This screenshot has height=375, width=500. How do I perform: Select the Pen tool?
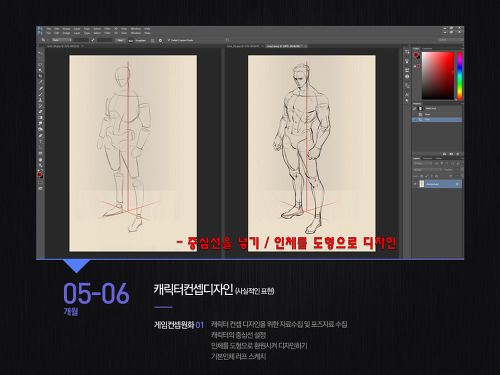(x=41, y=136)
